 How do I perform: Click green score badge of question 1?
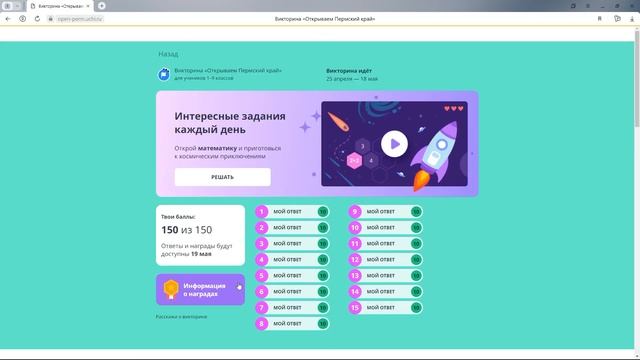pyautogui.click(x=322, y=211)
